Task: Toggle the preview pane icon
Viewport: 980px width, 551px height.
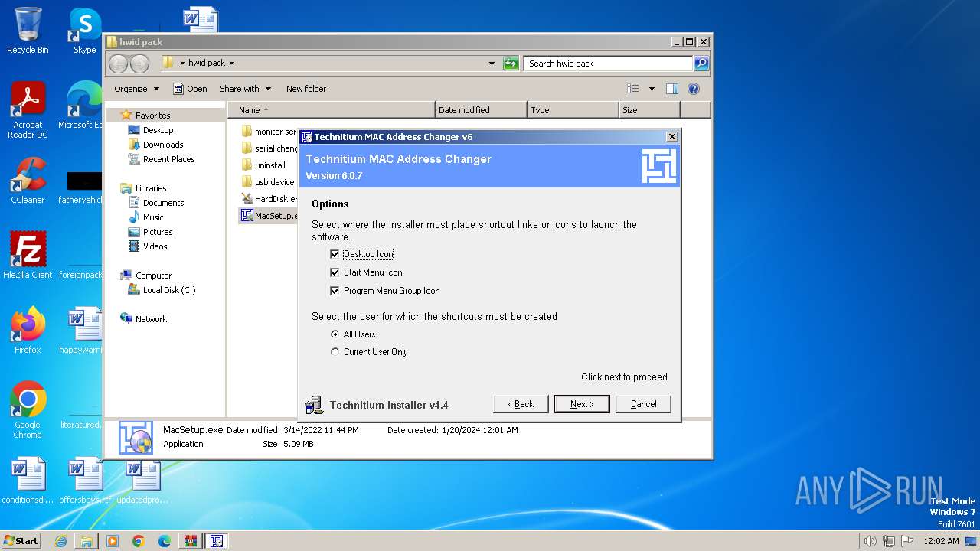Action: pyautogui.click(x=671, y=89)
